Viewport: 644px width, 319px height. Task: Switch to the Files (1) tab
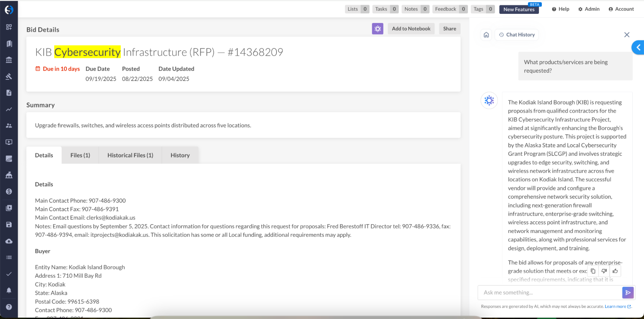pos(80,155)
